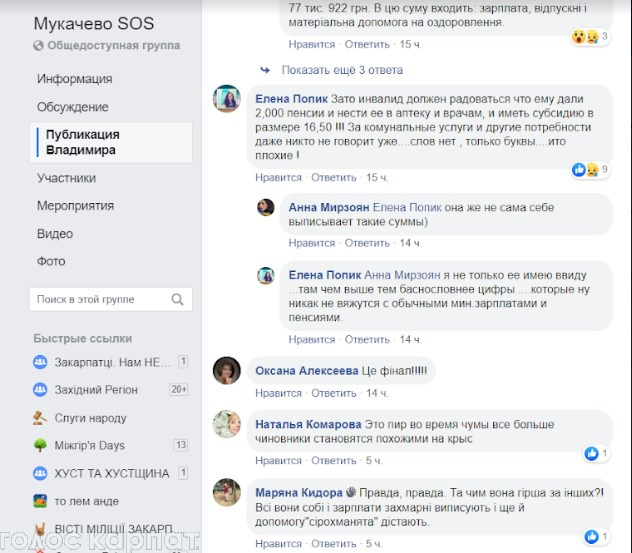This screenshot has width=632, height=553.
Task: Click the search magnifier icon in group search
Action: click(177, 299)
